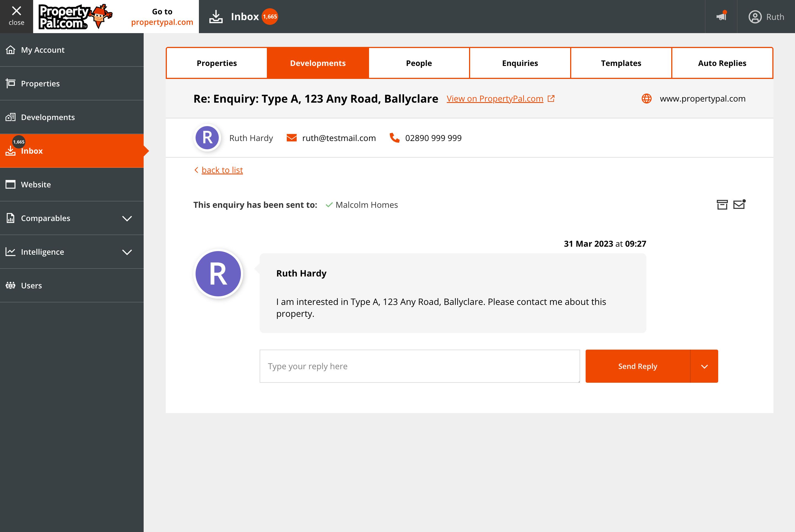Click the email icon next to archive
This screenshot has height=532, width=795.
point(739,204)
